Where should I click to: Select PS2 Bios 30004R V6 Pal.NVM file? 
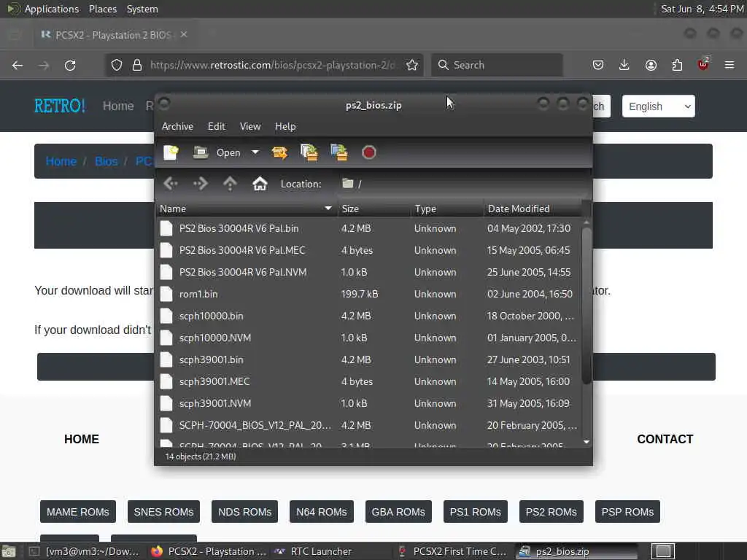[x=368, y=273]
